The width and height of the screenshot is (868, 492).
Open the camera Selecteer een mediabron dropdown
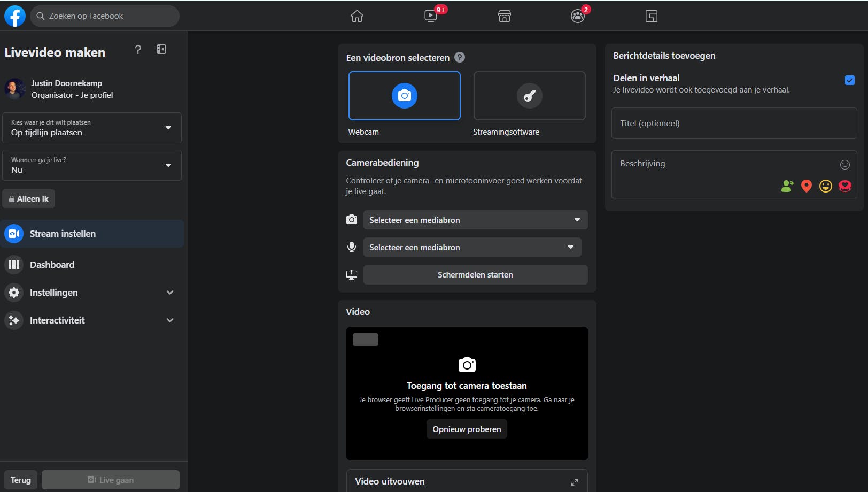476,220
